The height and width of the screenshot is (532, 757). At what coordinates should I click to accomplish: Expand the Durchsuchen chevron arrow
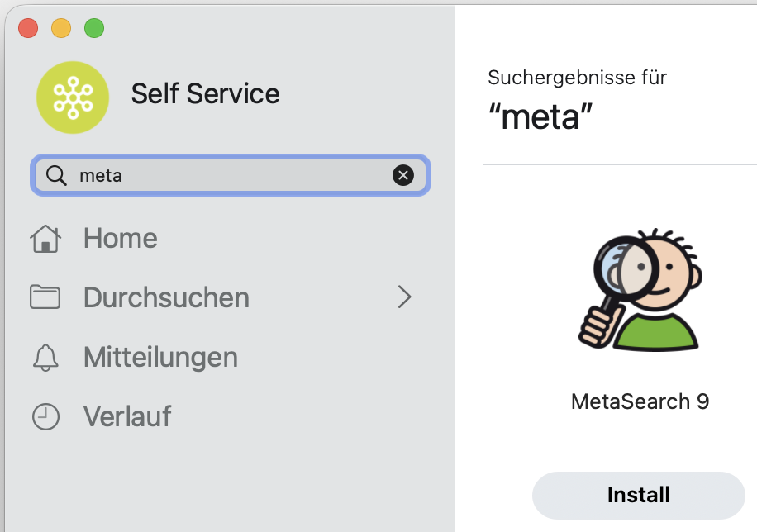tap(404, 297)
